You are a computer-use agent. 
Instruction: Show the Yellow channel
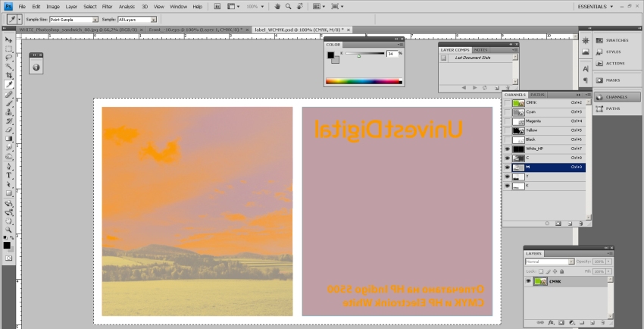point(507,130)
